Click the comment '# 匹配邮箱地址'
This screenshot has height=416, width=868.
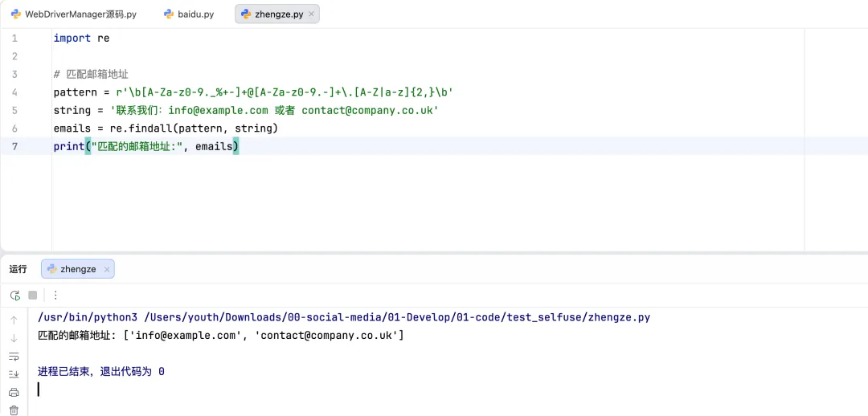pyautogui.click(x=92, y=74)
